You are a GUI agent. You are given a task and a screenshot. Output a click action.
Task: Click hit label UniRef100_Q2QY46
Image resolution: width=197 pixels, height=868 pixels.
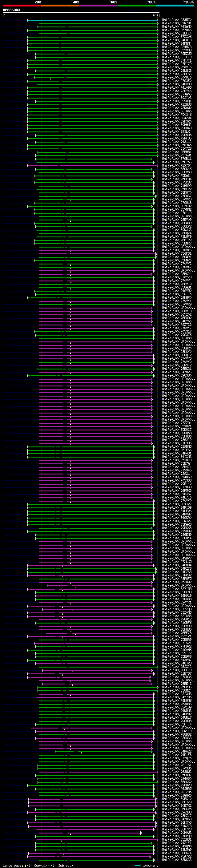coord(177,91)
